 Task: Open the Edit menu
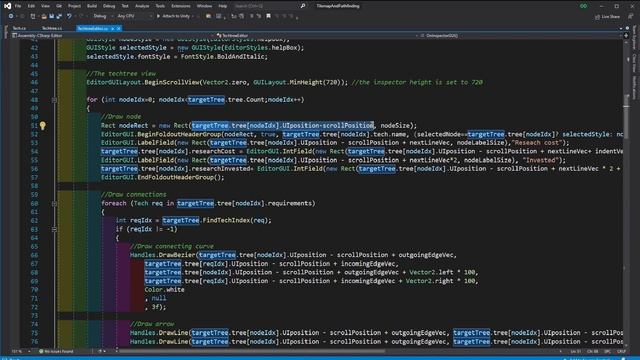(x=31, y=6)
